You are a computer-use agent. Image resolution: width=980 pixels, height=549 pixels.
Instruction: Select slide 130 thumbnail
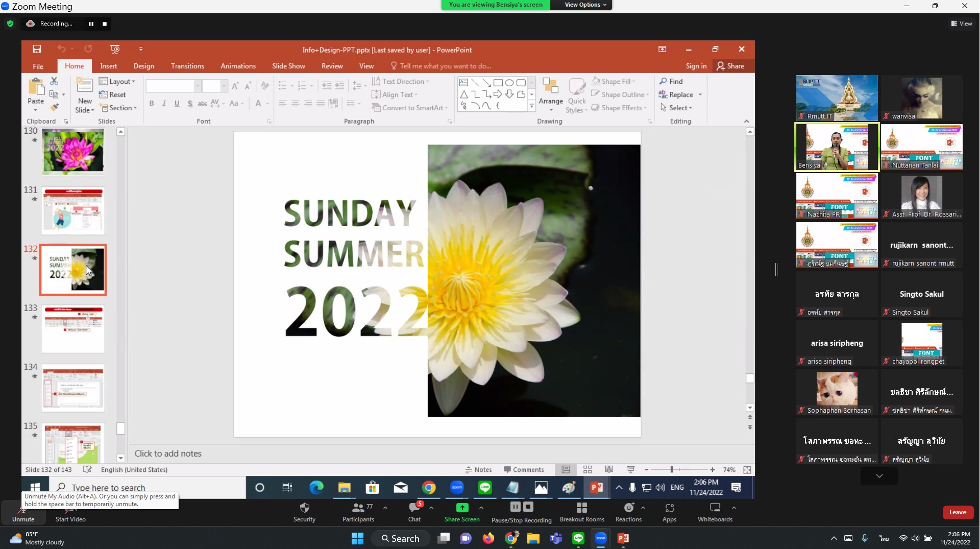[x=73, y=152]
